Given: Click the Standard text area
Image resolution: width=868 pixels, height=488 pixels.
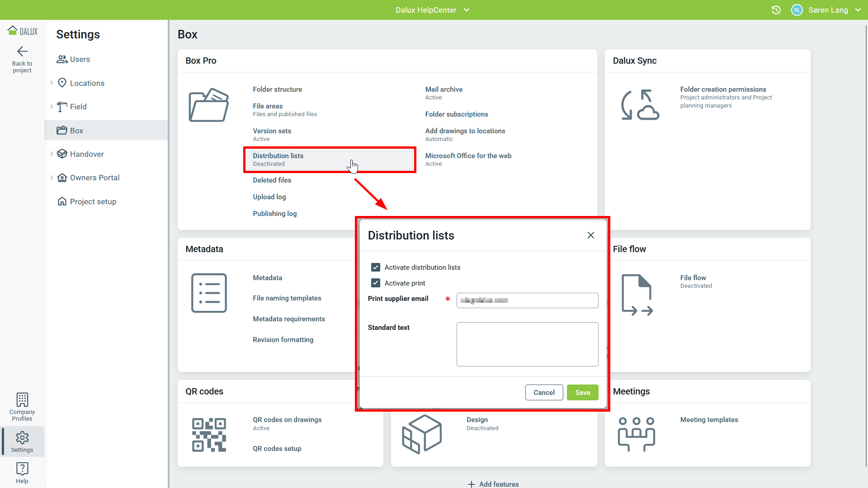Looking at the screenshot, I should click(x=527, y=344).
